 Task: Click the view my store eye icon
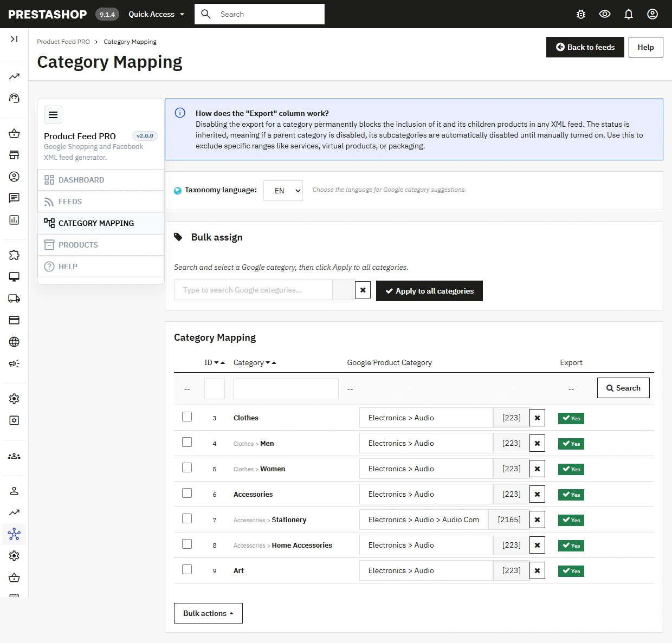[605, 14]
